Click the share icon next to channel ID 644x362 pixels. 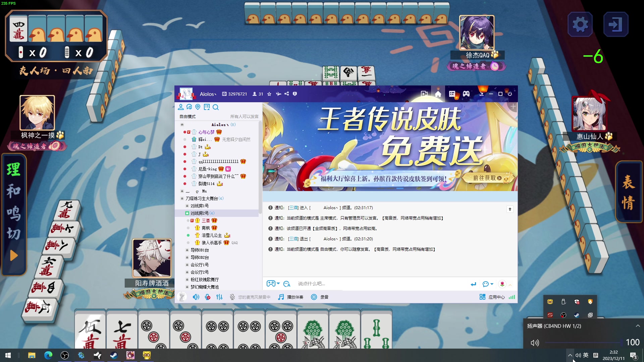pyautogui.click(x=287, y=94)
